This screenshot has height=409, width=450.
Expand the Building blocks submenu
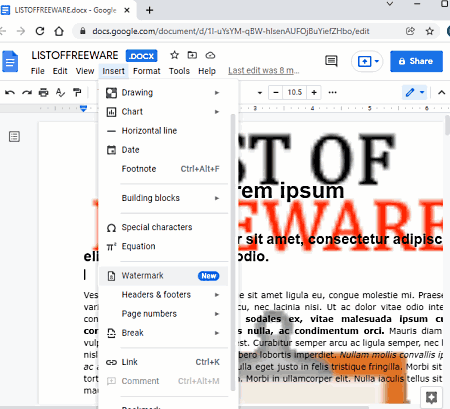(164, 198)
